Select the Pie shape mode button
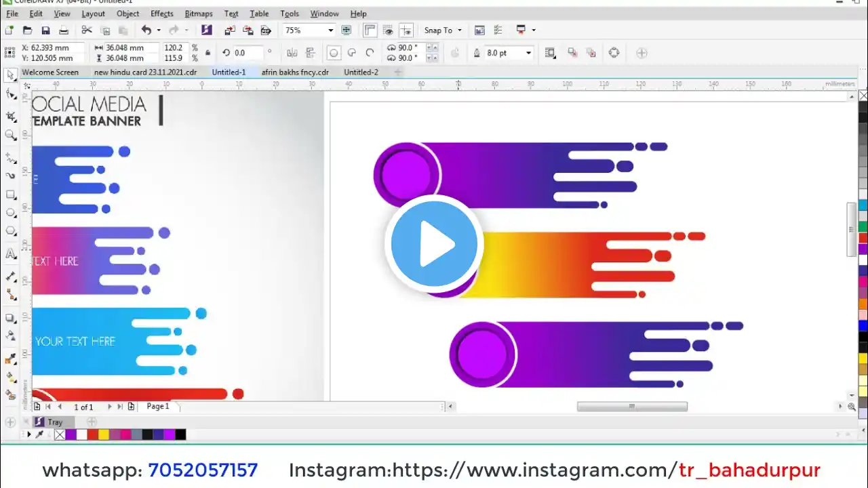The height and width of the screenshot is (488, 868). pos(352,53)
